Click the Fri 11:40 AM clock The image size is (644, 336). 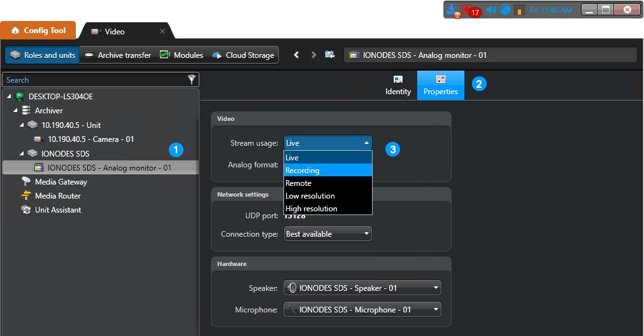551,10
